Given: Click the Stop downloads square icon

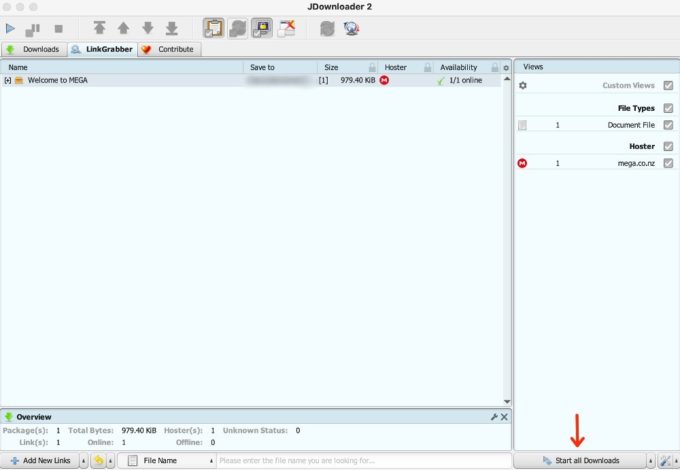Looking at the screenshot, I should click(58, 29).
